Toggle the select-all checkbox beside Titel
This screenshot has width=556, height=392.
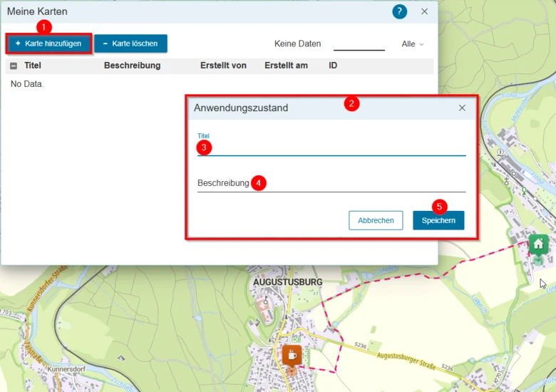tap(14, 66)
